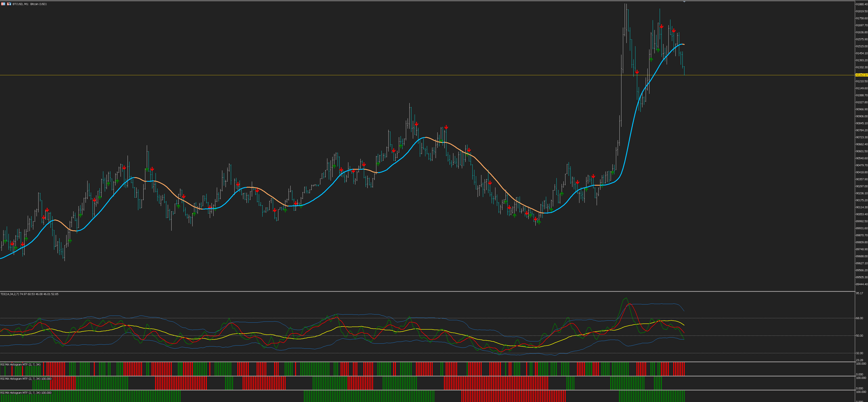The height and width of the screenshot is (402, 868).
Task: Click the yellow 91262.87 current price tag
Action: (861, 75)
